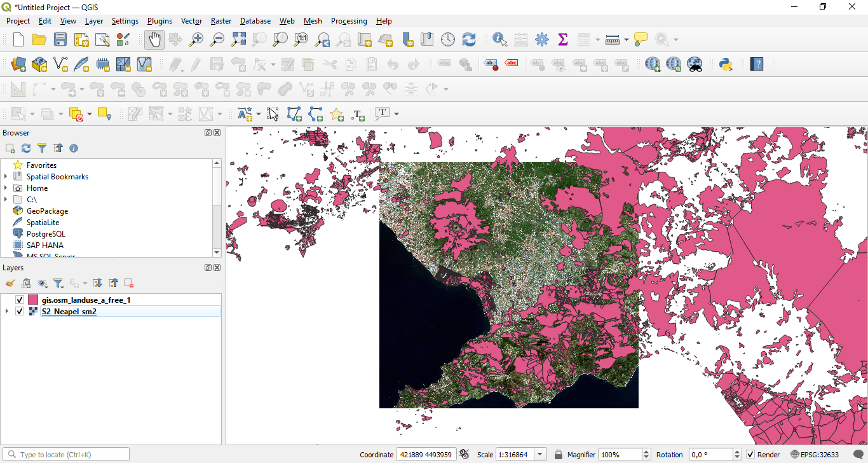This screenshot has height=463, width=868.
Task: Disable the Render checkbox in status bar
Action: tap(751, 455)
